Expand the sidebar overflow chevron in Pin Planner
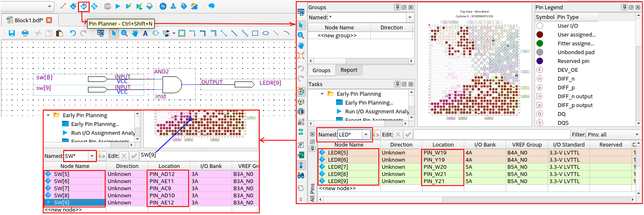644x215 pixels. [301, 199]
